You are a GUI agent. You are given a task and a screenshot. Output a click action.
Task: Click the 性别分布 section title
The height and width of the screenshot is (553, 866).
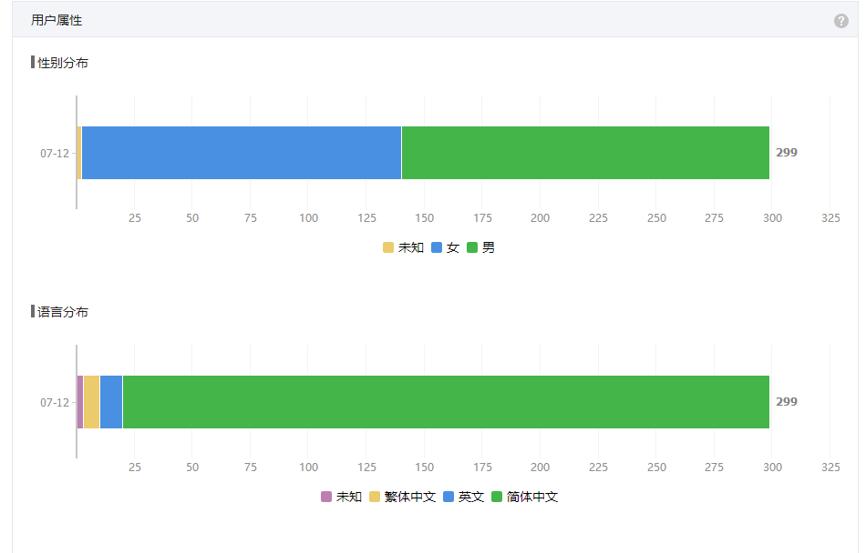pos(62,63)
